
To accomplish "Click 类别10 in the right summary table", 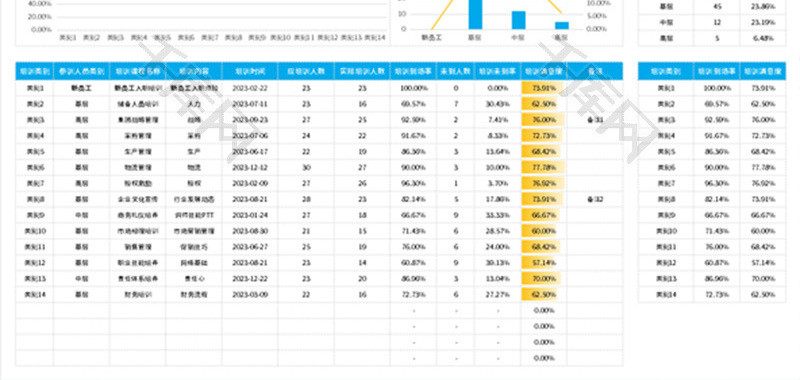I will tap(665, 231).
